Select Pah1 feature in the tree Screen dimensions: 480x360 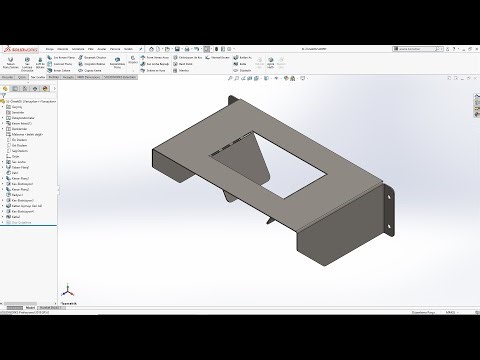point(12,173)
